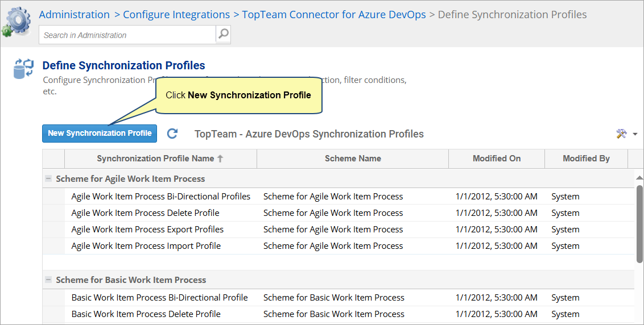The height and width of the screenshot is (325, 644).
Task: Open TopTeam Connector for Azure DevOps breadcrumb
Action: (x=334, y=15)
